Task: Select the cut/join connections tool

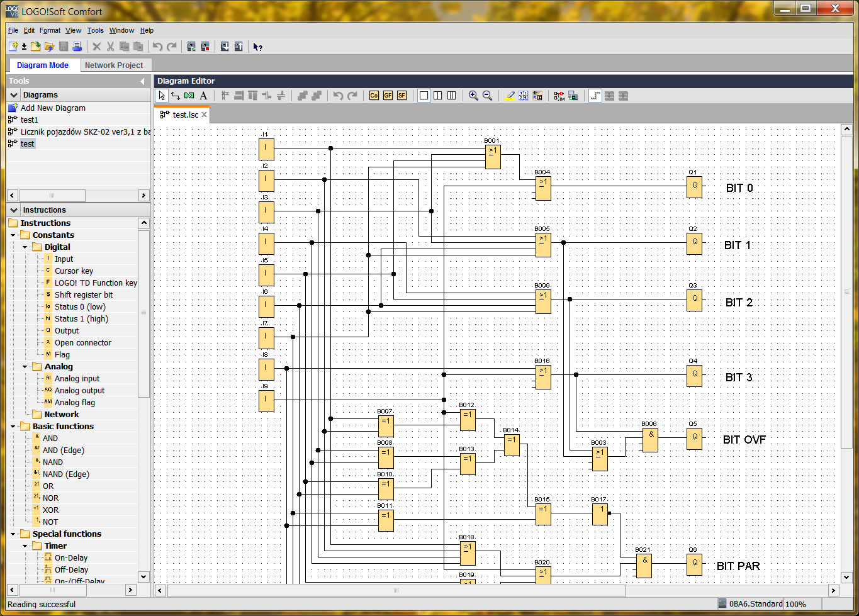Action: (x=189, y=96)
